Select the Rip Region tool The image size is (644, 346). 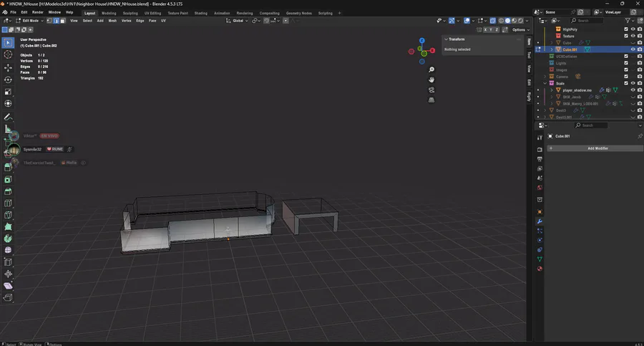point(8,297)
